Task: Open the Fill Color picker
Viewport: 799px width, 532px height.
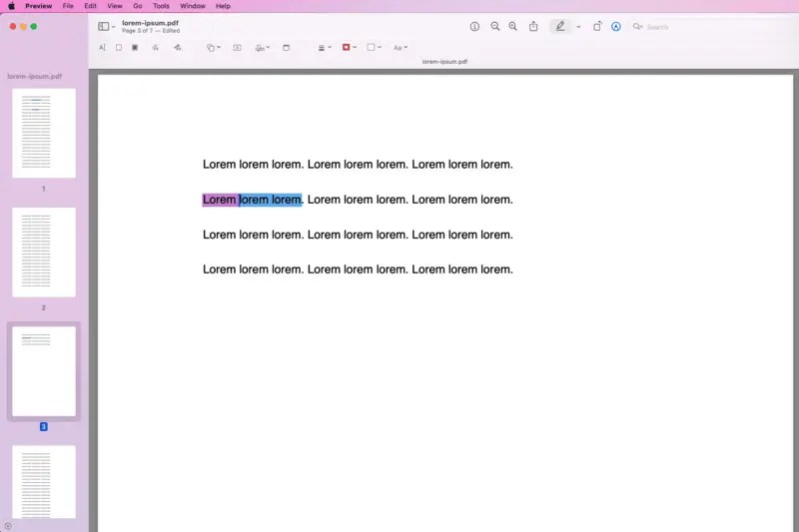Action: (x=374, y=47)
